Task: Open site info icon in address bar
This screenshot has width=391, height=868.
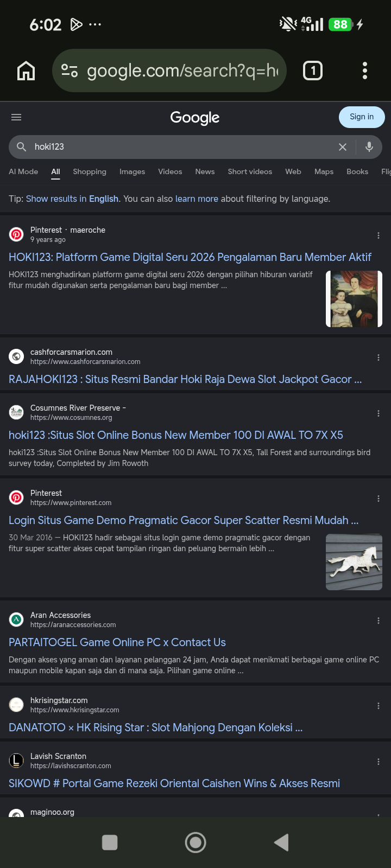Action: (x=70, y=71)
